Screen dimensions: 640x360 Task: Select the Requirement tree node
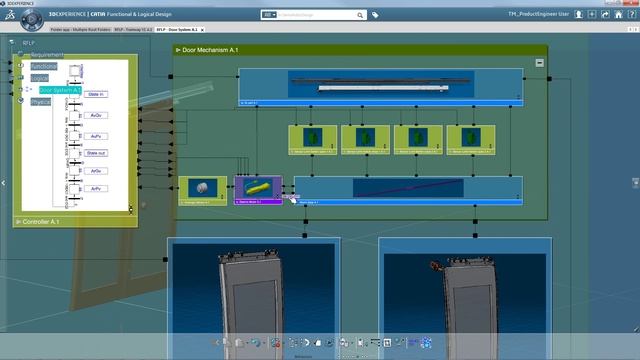pyautogui.click(x=47, y=55)
